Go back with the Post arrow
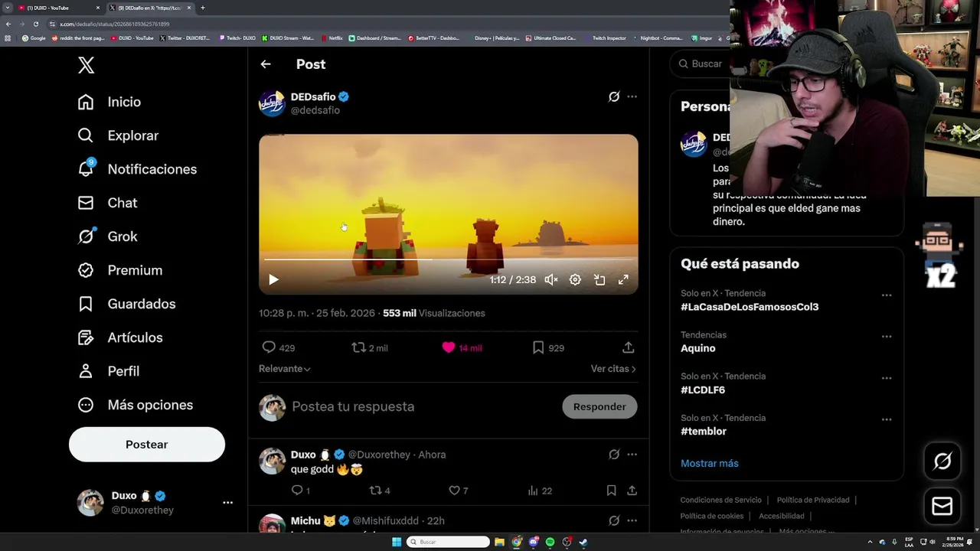The height and width of the screenshot is (551, 980). (x=266, y=64)
